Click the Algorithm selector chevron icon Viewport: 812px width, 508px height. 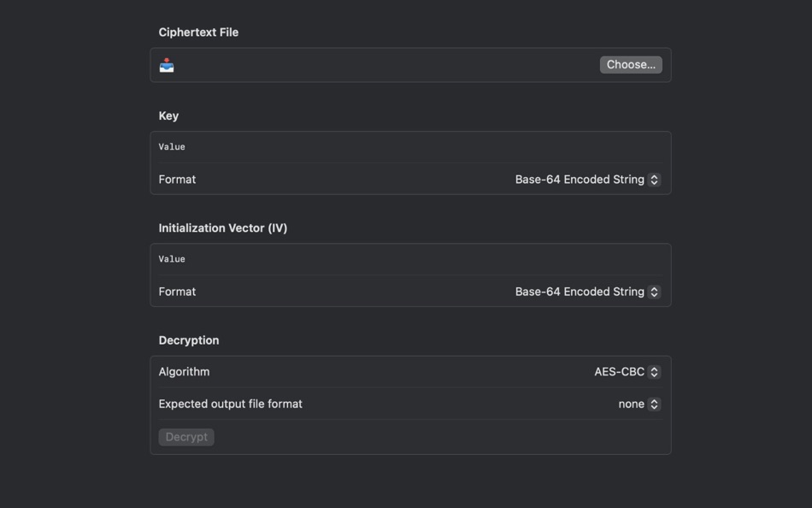(654, 371)
